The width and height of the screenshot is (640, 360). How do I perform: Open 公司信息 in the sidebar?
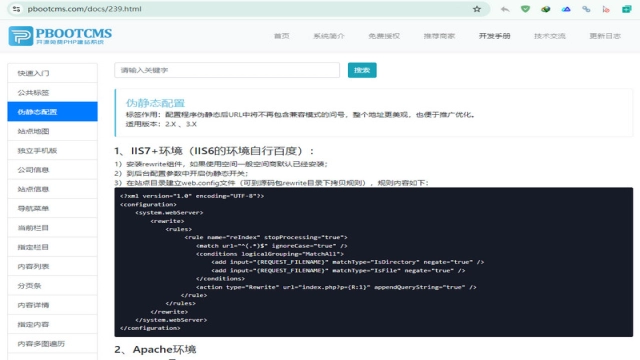pyautogui.click(x=53, y=170)
